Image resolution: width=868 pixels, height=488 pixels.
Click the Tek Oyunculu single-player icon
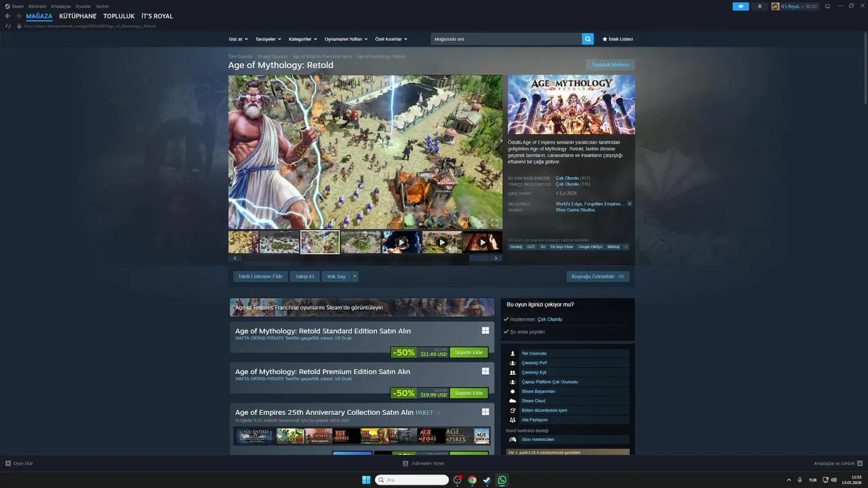513,353
